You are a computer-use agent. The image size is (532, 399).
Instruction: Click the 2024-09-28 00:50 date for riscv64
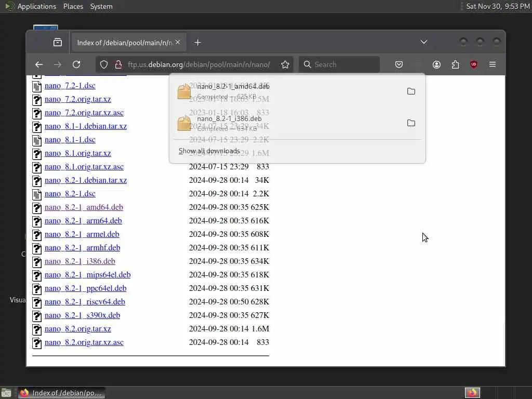point(219,302)
